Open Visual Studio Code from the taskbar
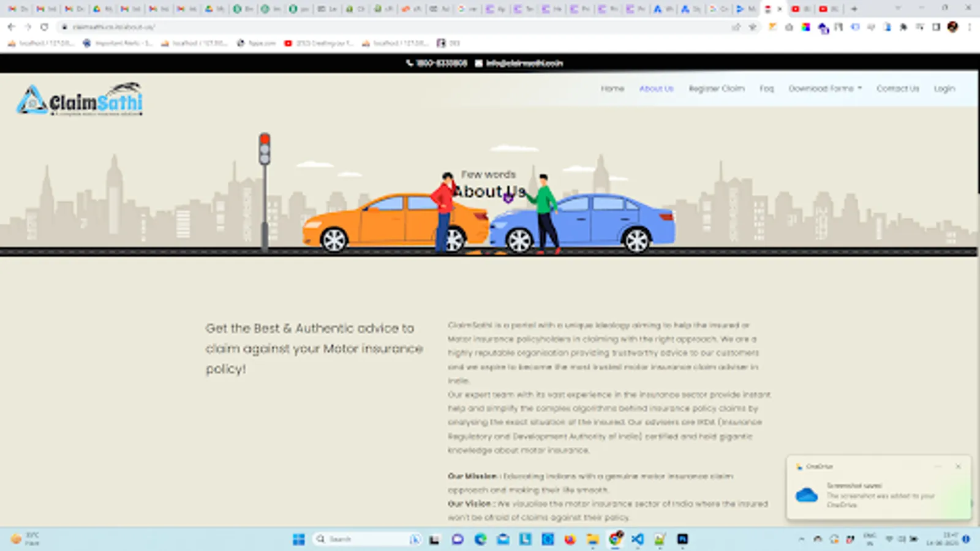Image resolution: width=980 pixels, height=551 pixels. point(637,539)
